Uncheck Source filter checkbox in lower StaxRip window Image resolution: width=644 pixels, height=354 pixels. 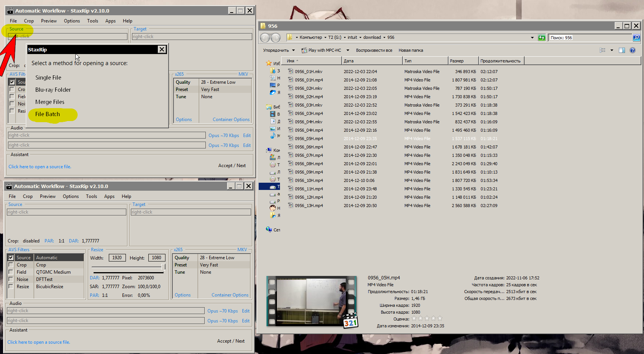[11, 258]
